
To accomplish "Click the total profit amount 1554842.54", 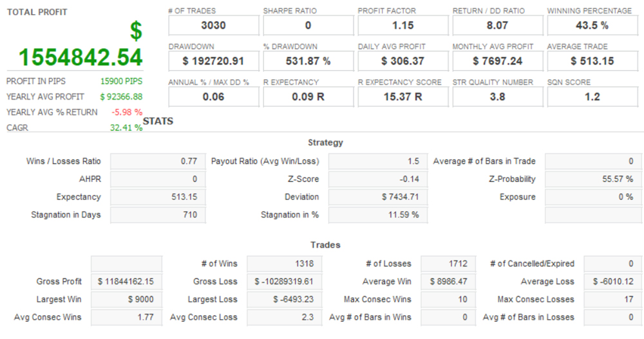I will [80, 57].
